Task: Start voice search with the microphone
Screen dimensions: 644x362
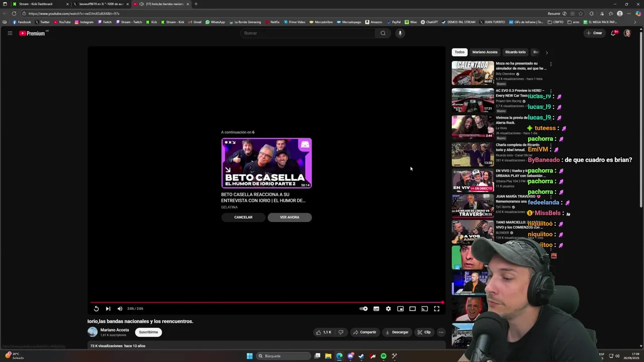Action: click(400, 33)
